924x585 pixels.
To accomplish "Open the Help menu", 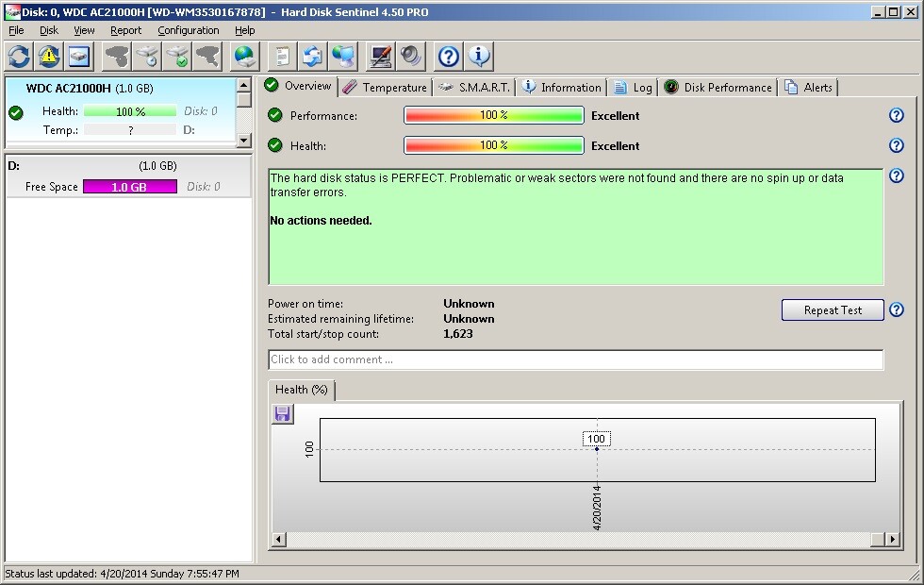I will tap(244, 30).
